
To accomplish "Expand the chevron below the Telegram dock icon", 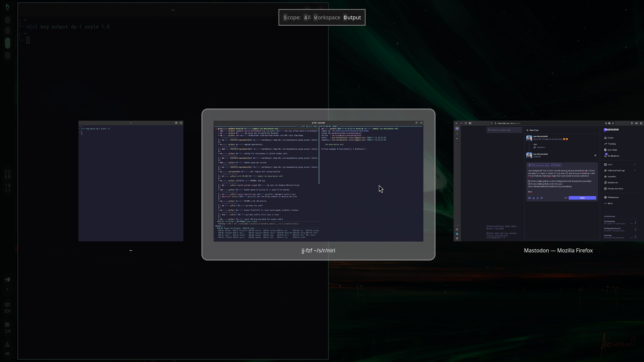I will (x=7, y=289).
